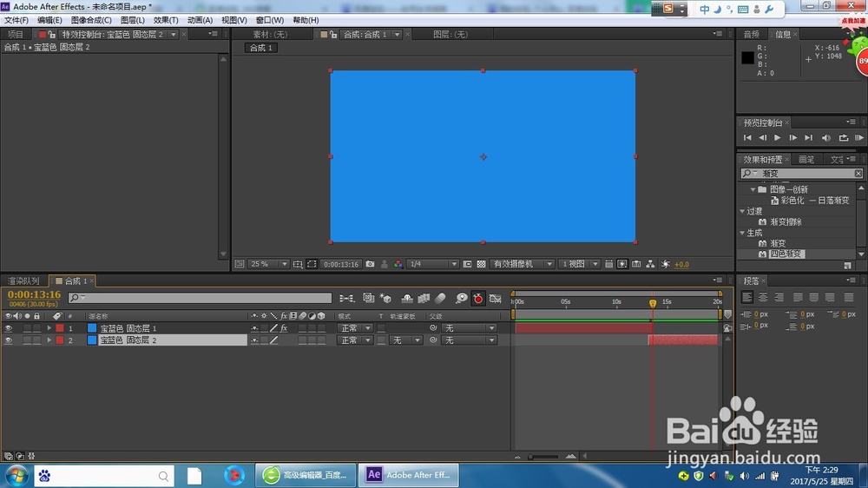This screenshot has width=868, height=488.
Task: Open the 图像合成(C) menu
Action: pyautogui.click(x=91, y=20)
